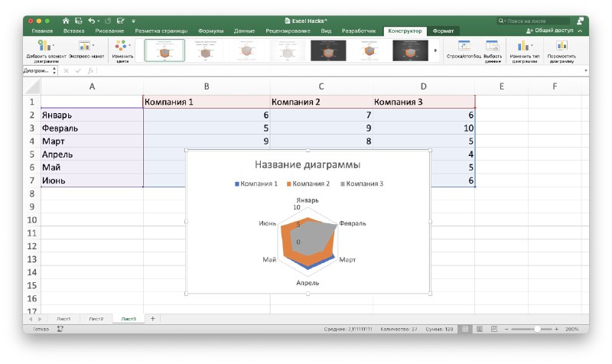Click the Общий доступ share button
Viewport: 612px width, 364px height.
coord(550,31)
